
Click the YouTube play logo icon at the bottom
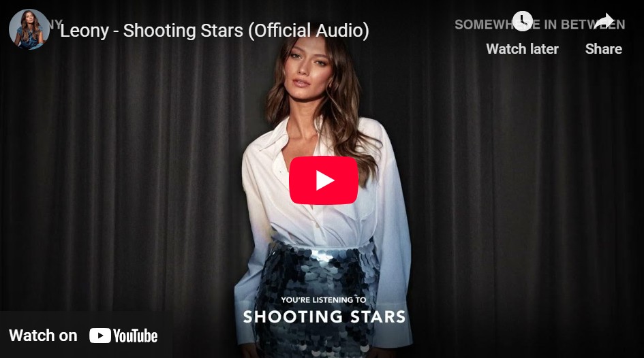click(100, 336)
